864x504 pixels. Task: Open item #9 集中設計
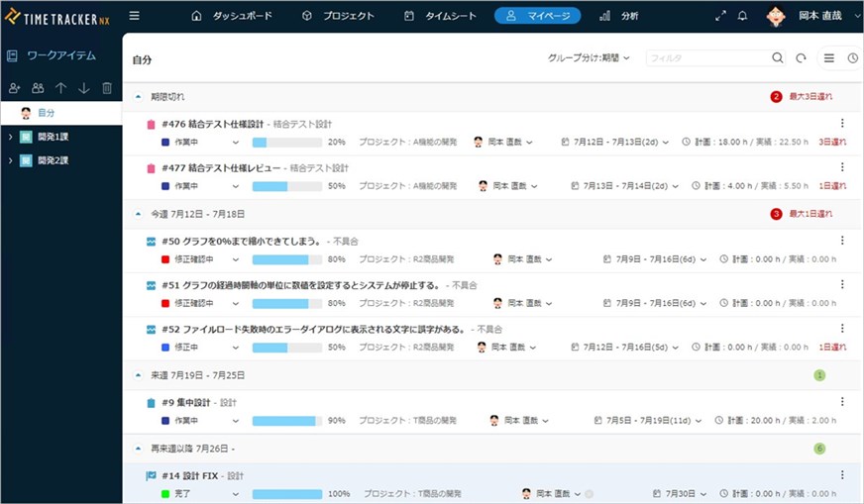click(x=186, y=403)
